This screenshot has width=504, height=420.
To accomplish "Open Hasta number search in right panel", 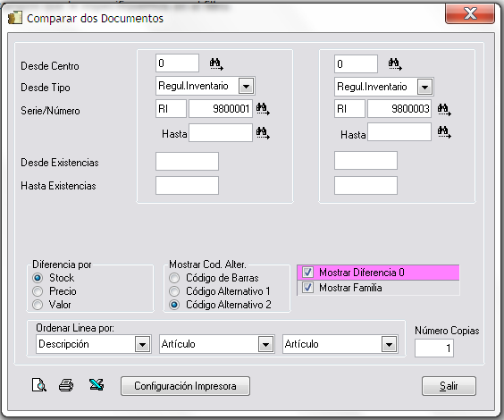I will point(444,131).
